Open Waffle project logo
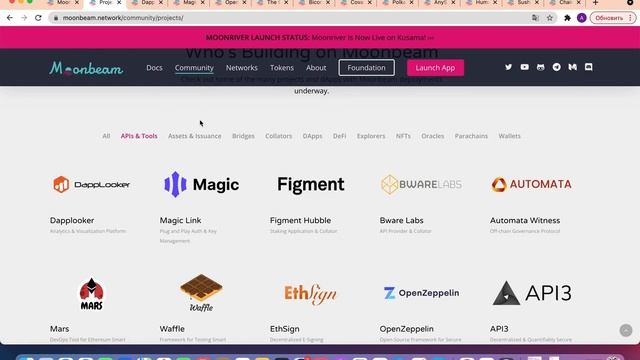This screenshot has height=360, width=640. point(201,293)
